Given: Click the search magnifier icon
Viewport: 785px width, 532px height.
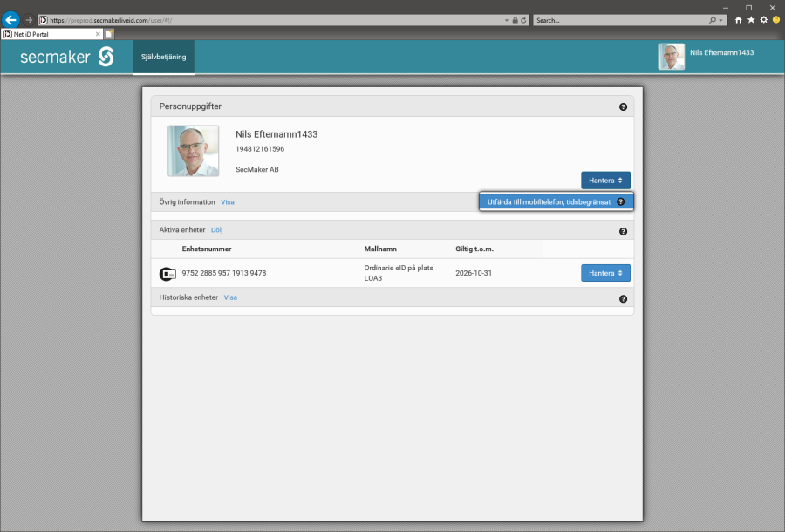Looking at the screenshot, I should pyautogui.click(x=713, y=21).
